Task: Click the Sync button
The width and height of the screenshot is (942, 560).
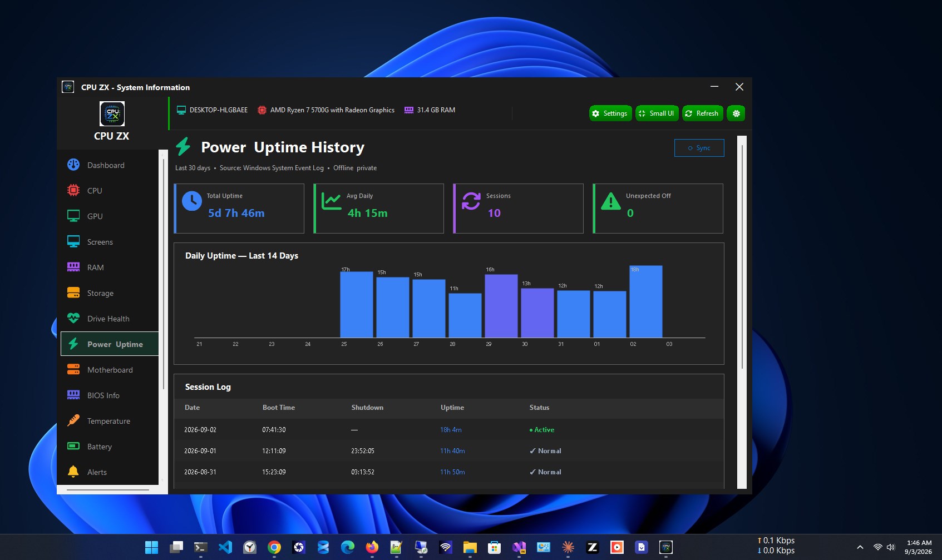Action: pyautogui.click(x=699, y=148)
